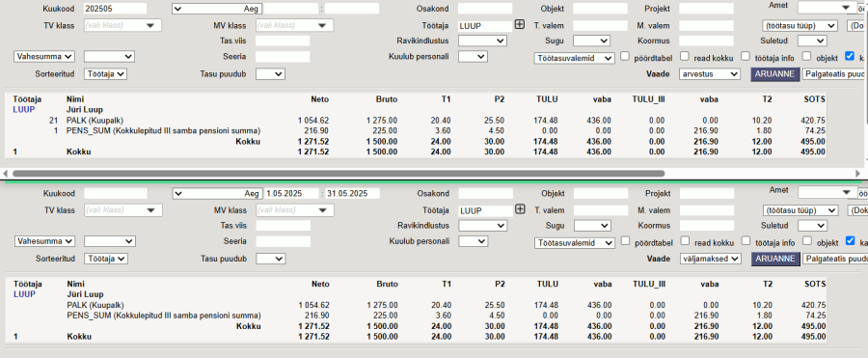Image resolution: width=868 pixels, height=358 pixels.
Task: Expand lower Sorteeritud Töötaja dropdown
Action: [106, 259]
